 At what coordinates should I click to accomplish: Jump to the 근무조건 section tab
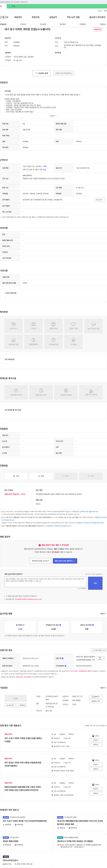23,24
